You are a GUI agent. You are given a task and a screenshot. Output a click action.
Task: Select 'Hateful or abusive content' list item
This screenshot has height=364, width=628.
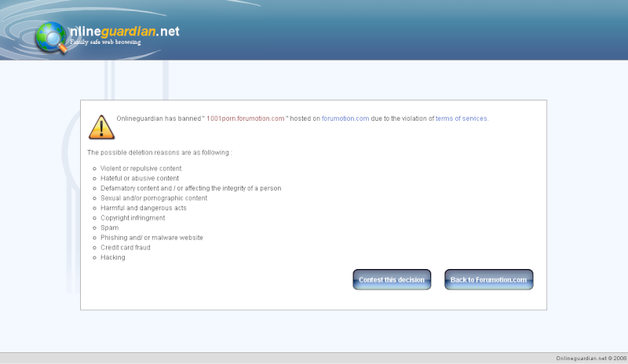tap(140, 178)
